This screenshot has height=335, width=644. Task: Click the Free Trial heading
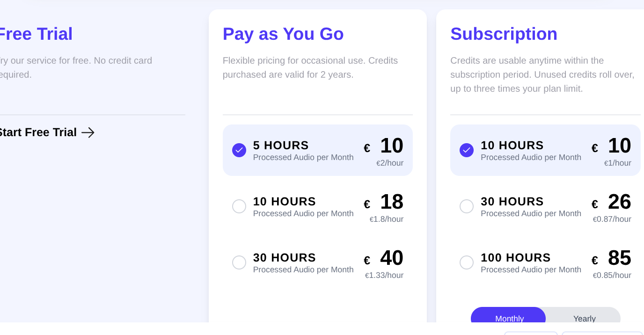pos(36,34)
